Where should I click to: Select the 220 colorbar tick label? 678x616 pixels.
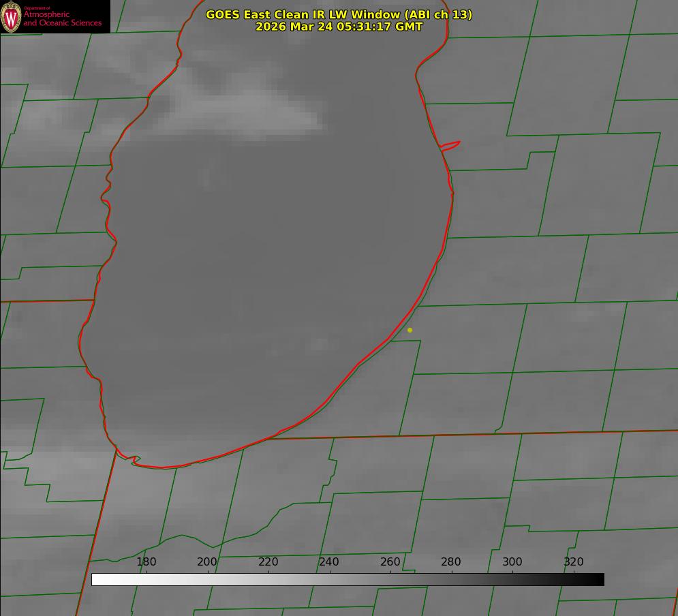click(x=268, y=561)
